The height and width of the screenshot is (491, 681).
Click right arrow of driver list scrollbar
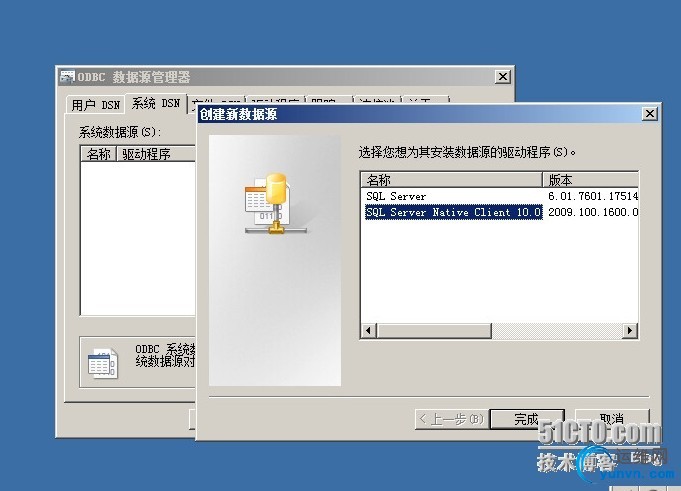(x=630, y=331)
